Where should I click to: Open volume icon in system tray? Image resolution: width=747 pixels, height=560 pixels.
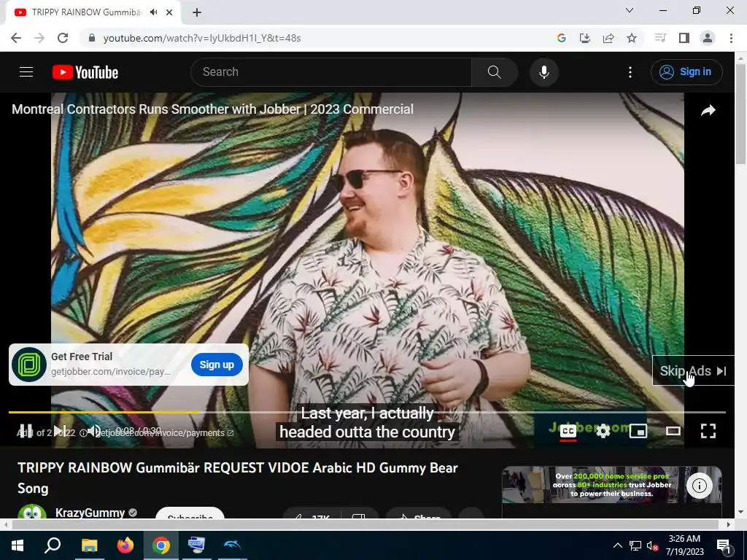[x=651, y=545]
